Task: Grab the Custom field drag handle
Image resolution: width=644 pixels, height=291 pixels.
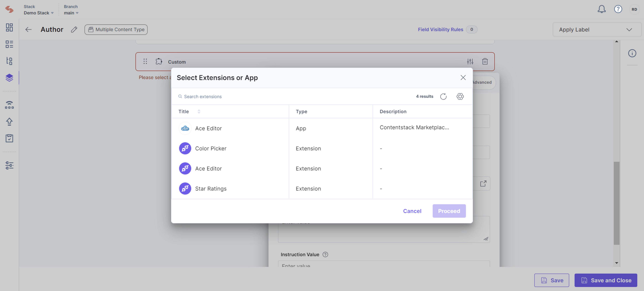Action: coord(145,61)
